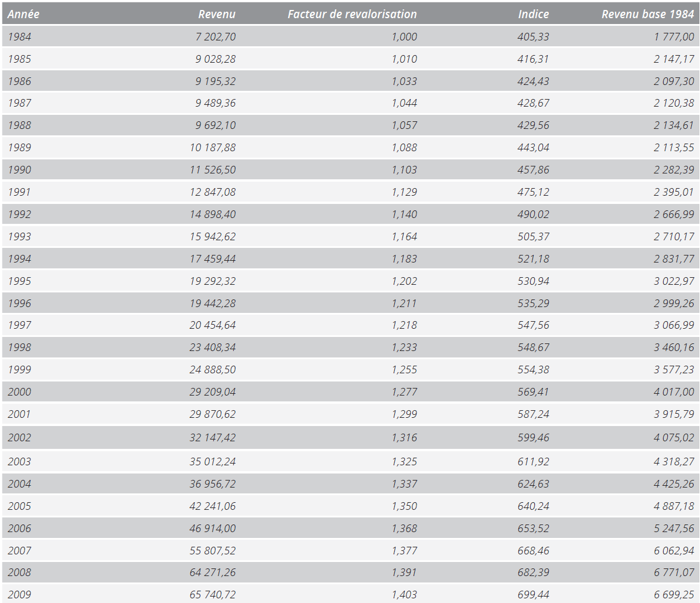
Task: Click the Année column header
Action: 23,14
